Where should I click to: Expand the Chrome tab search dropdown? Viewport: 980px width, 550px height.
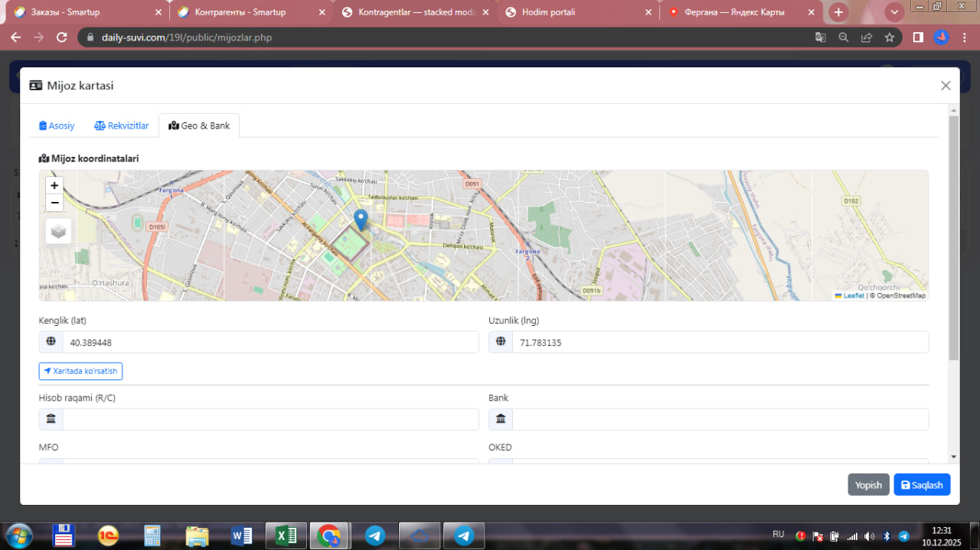pyautogui.click(x=894, y=12)
